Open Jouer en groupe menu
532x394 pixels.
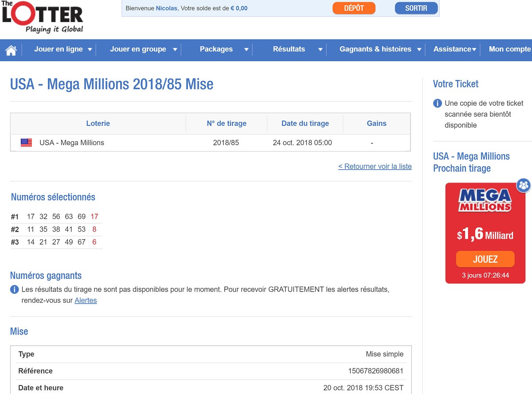138,49
